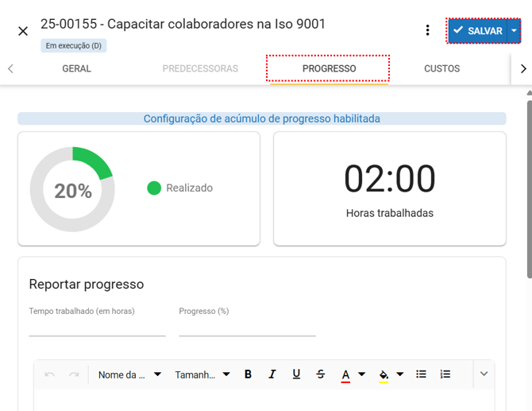Viewport: 532px width, 411px height.
Task: Click the Progresso (%) input field
Action: coord(247,327)
